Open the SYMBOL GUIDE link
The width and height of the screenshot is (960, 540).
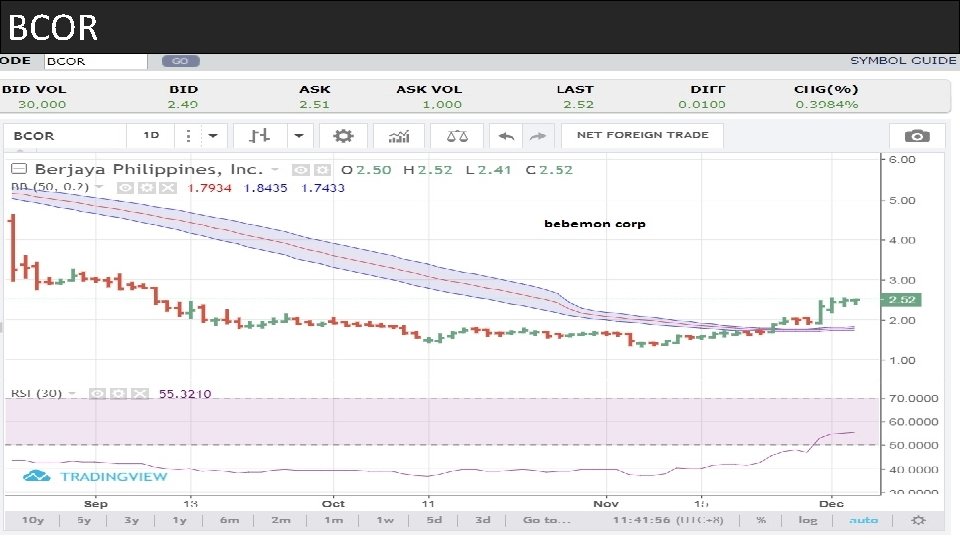pos(903,61)
